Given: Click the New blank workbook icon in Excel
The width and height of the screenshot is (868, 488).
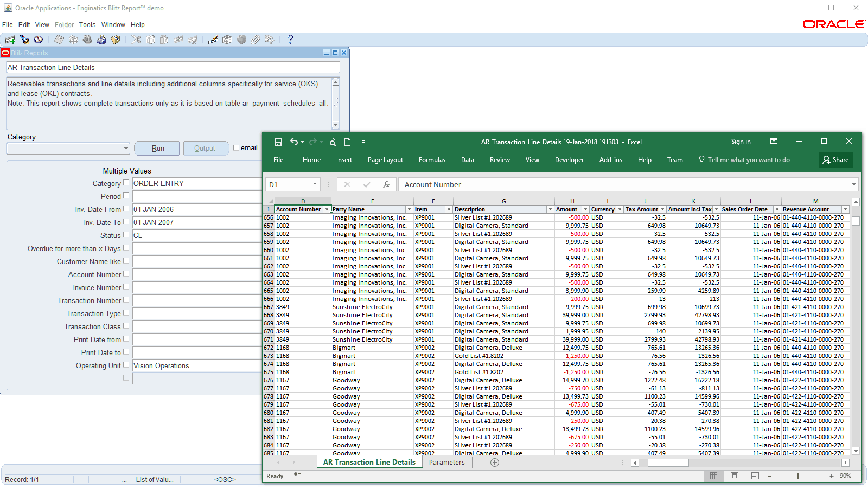Looking at the screenshot, I should point(348,142).
